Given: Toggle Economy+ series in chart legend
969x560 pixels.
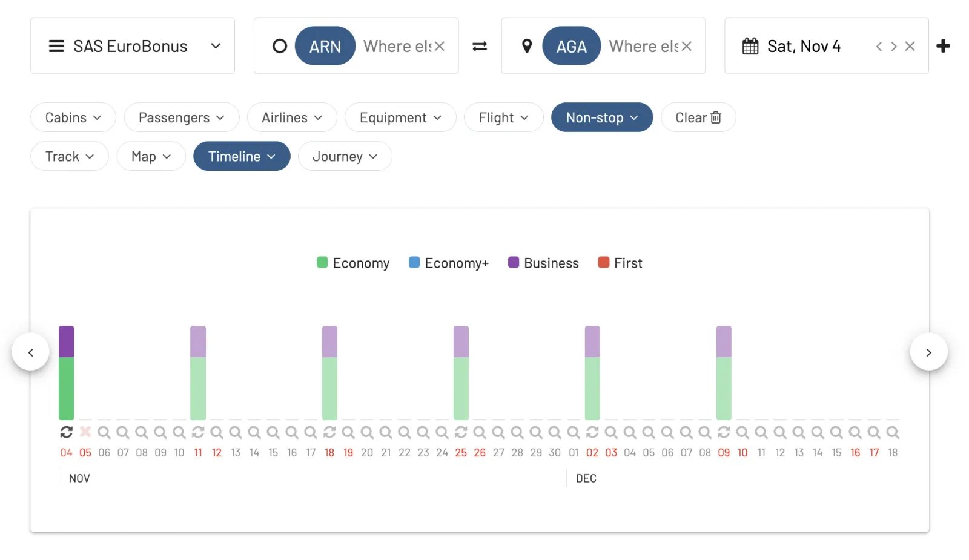Looking at the screenshot, I should pyautogui.click(x=449, y=263).
